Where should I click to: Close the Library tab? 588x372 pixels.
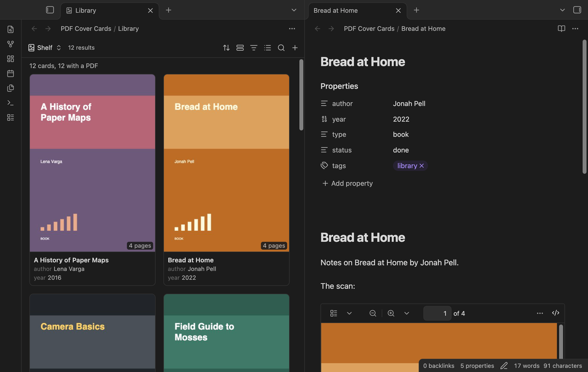click(x=150, y=10)
